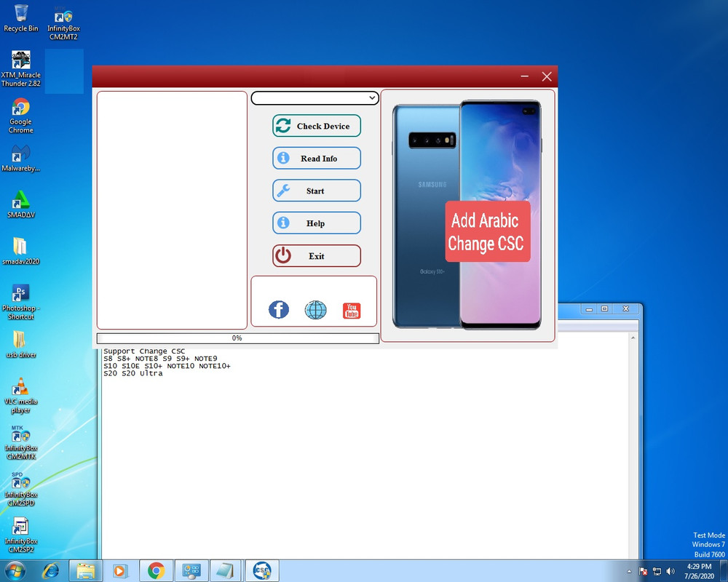Open Photoshop shortcut on desktop
This screenshot has height=582, width=728.
point(20,302)
